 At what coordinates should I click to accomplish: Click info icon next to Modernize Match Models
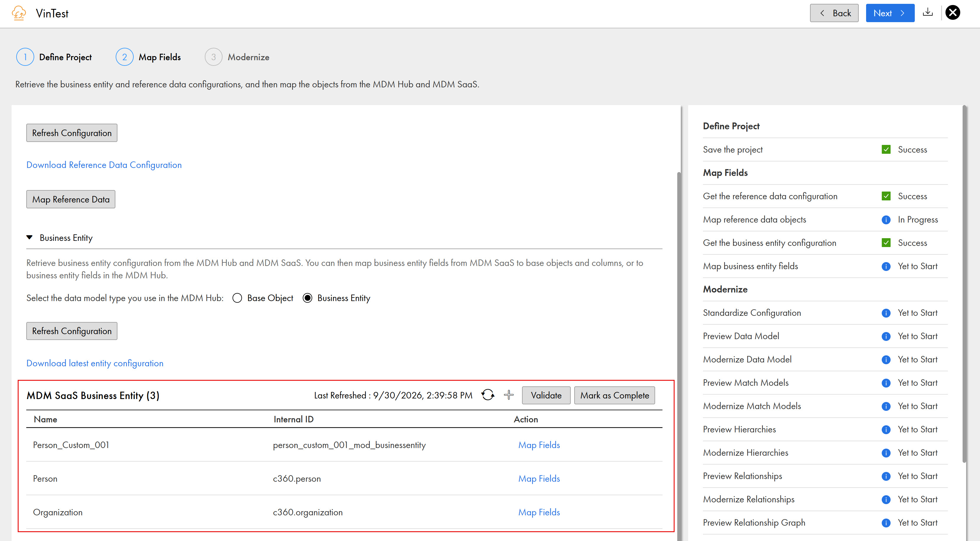(886, 406)
